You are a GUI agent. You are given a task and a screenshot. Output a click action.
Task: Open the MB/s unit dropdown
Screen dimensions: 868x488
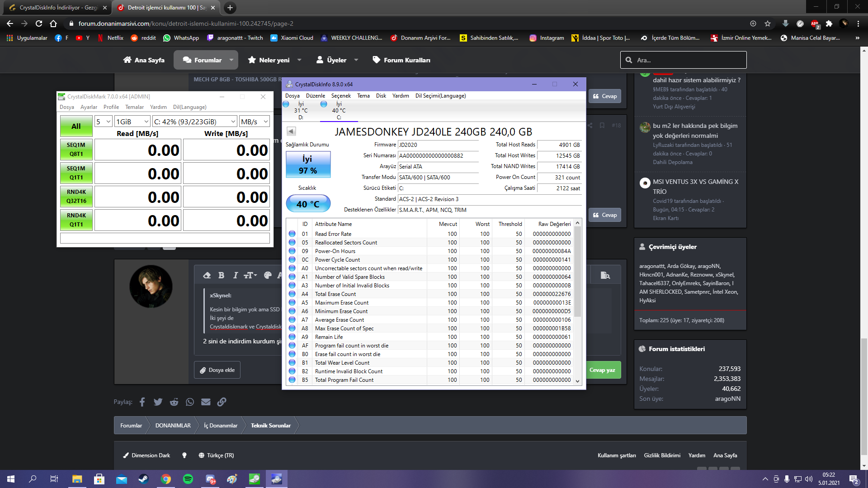(255, 122)
